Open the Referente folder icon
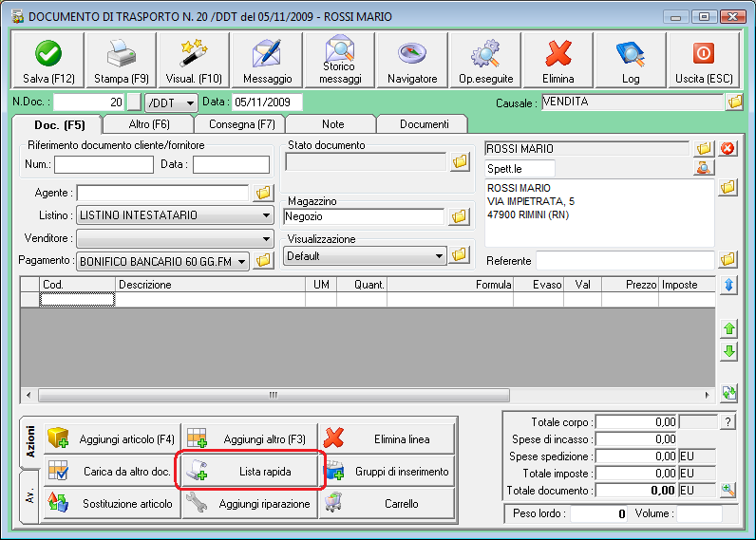 point(728,260)
